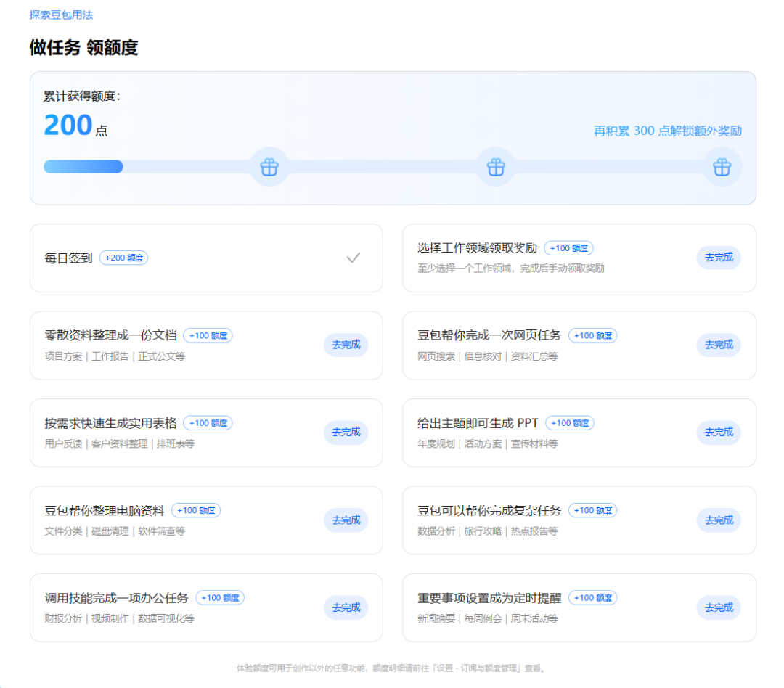The image size is (784, 688).
Task: Click +100 额度 badge on 选择工作领域领取奖励
Action: click(x=568, y=248)
